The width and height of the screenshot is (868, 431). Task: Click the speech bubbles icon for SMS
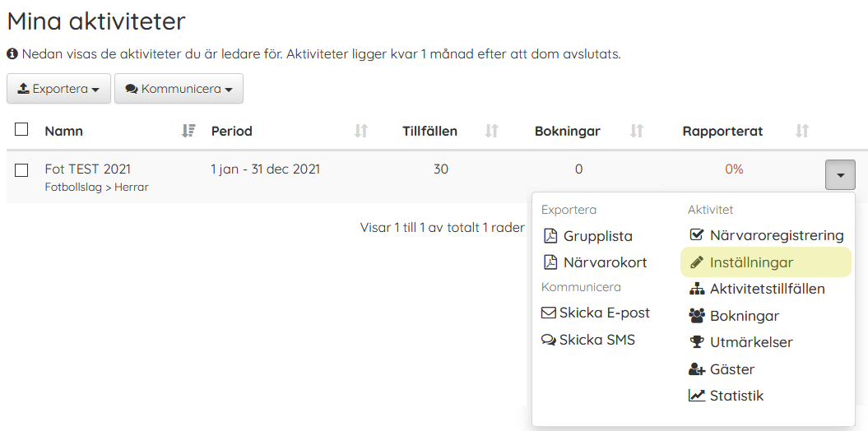point(549,341)
